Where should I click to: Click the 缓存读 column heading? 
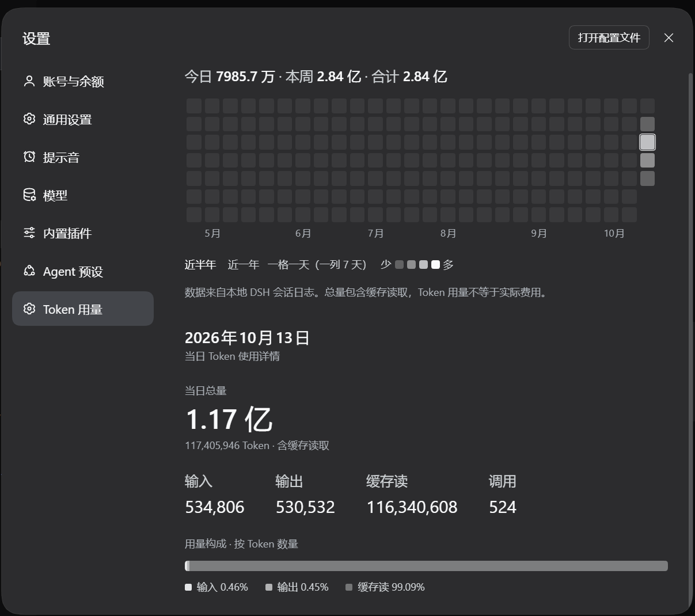pyautogui.click(x=387, y=481)
